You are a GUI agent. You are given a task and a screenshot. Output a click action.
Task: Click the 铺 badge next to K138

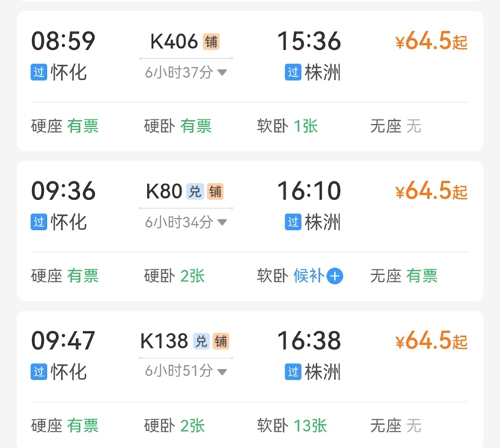coord(220,341)
